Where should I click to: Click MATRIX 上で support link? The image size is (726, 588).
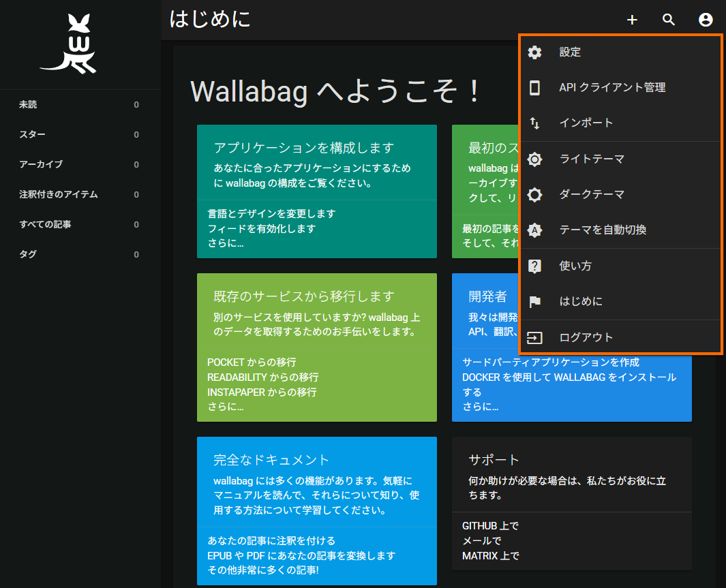tap(491, 555)
